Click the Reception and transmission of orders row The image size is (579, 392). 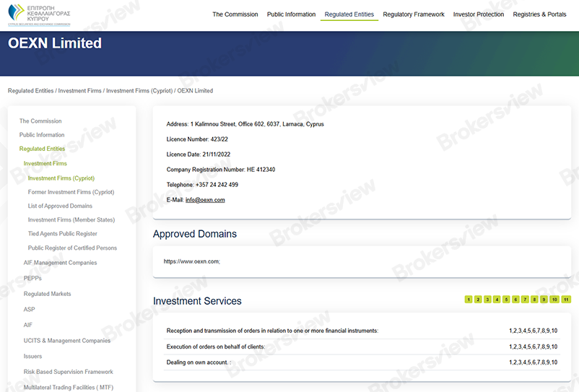pyautogui.click(x=362, y=331)
